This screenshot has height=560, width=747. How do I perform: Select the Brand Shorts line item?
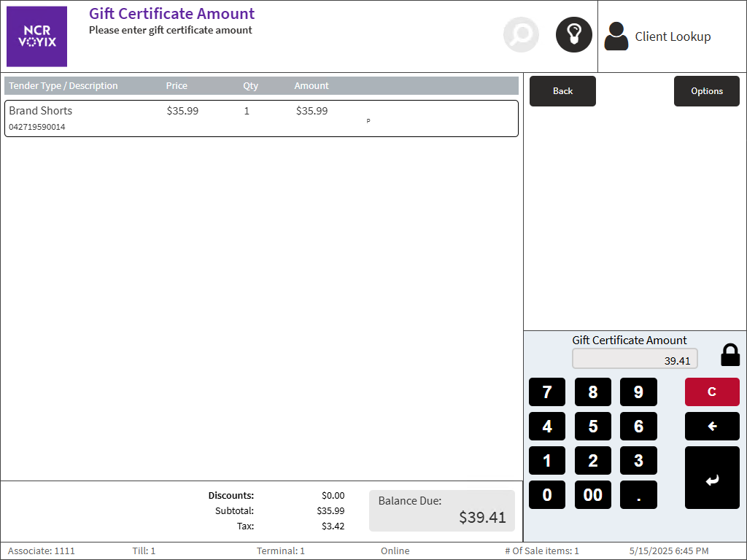tap(261, 118)
